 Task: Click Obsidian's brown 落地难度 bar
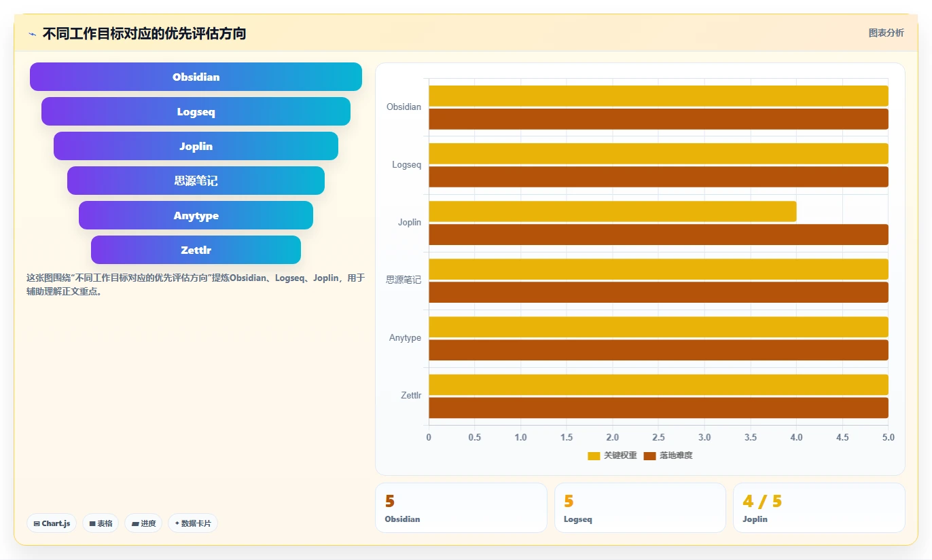[x=658, y=119]
